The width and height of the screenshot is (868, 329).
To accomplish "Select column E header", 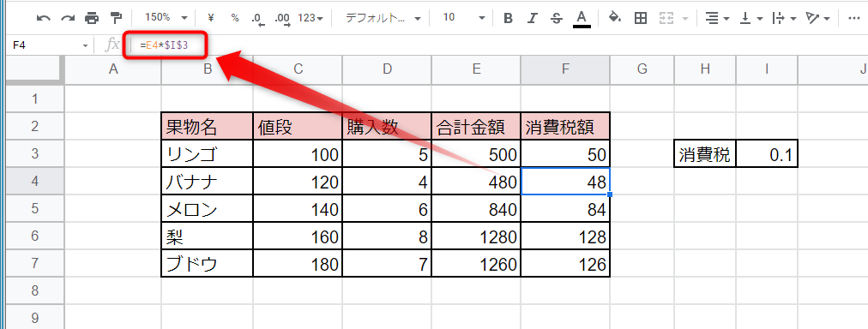I will pyautogui.click(x=476, y=69).
